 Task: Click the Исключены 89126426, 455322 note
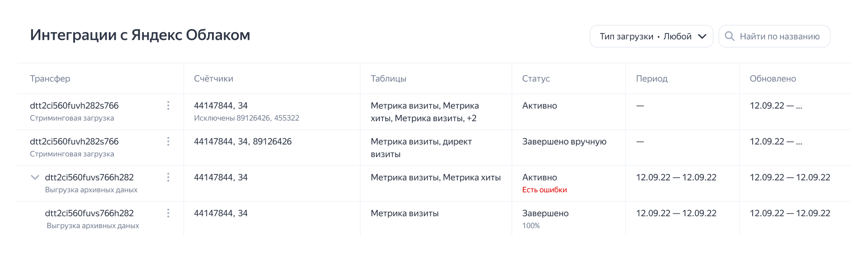click(246, 118)
